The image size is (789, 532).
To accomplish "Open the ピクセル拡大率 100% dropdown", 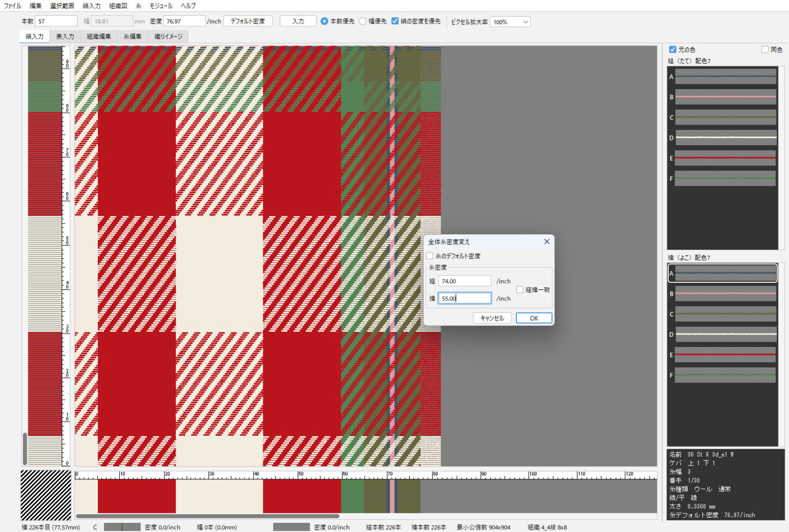I will point(510,22).
